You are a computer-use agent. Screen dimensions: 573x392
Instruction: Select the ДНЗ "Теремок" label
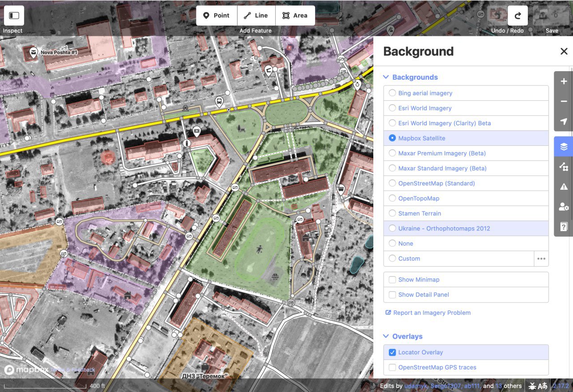(205, 376)
